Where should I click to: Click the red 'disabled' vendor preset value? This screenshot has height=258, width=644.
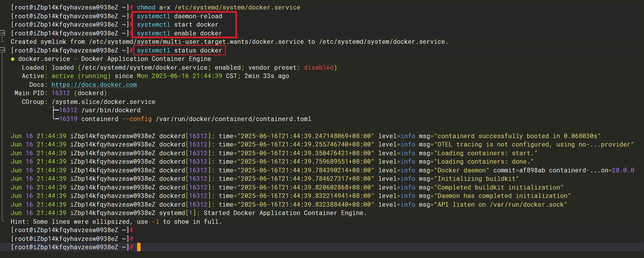319,67
